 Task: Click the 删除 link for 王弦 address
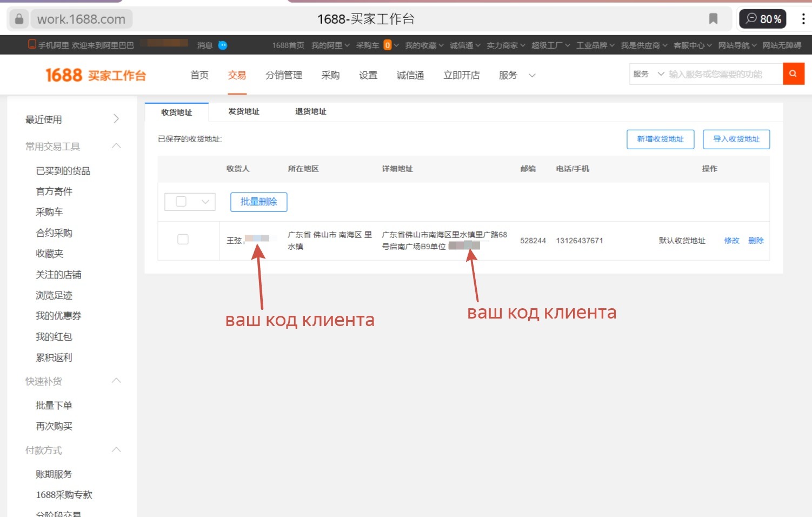coord(756,241)
